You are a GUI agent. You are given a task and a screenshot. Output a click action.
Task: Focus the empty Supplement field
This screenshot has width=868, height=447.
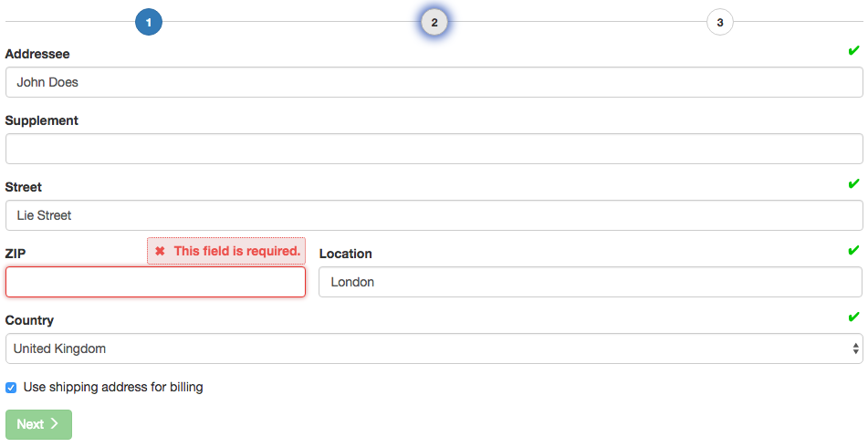click(x=434, y=149)
